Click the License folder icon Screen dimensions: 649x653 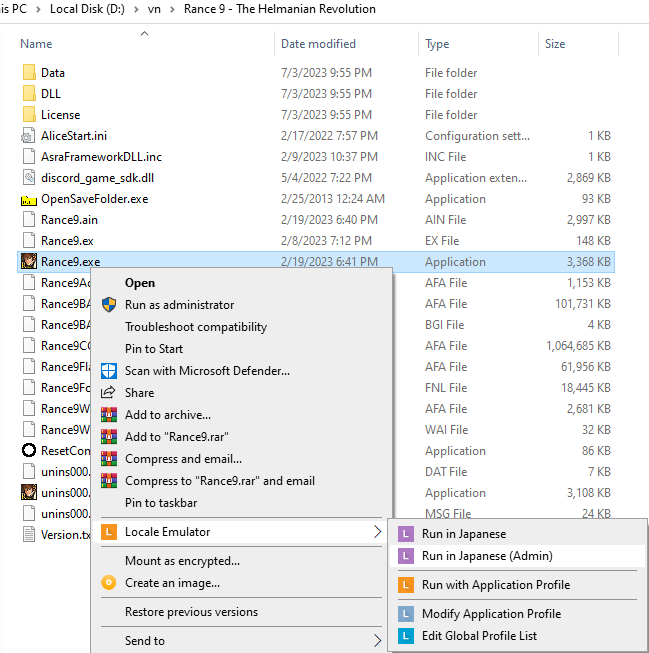coord(29,115)
